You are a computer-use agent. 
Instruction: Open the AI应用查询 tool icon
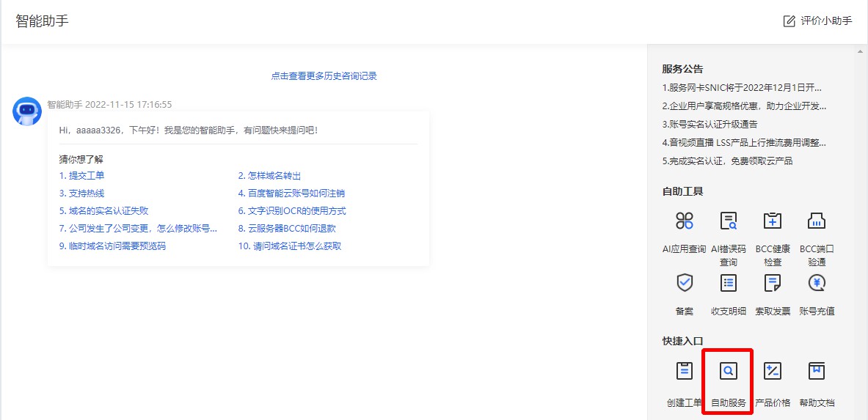pos(685,220)
